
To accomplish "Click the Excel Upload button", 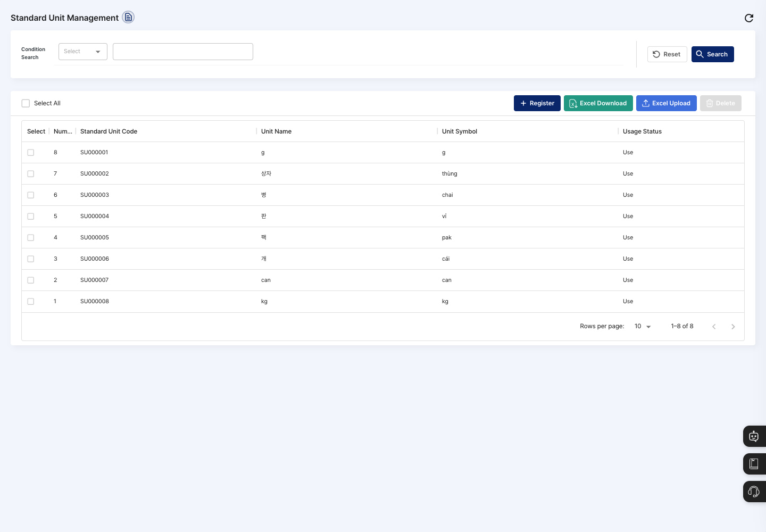I will click(x=667, y=103).
